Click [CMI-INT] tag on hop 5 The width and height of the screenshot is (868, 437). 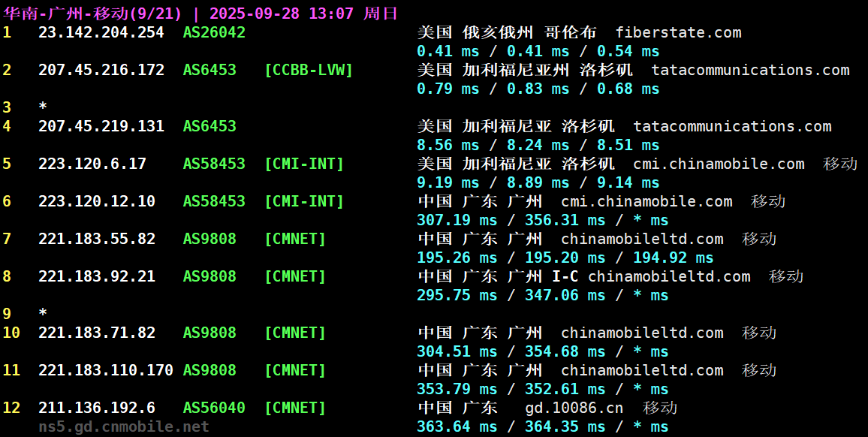click(x=304, y=164)
